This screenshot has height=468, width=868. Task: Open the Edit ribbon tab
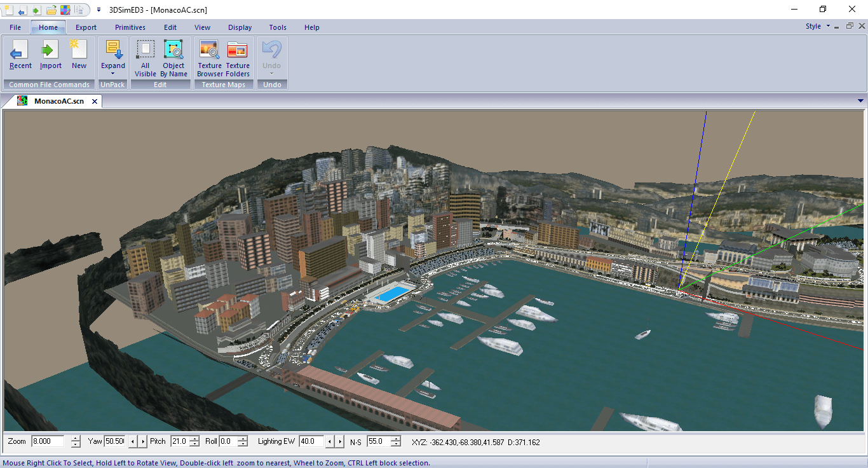(170, 27)
